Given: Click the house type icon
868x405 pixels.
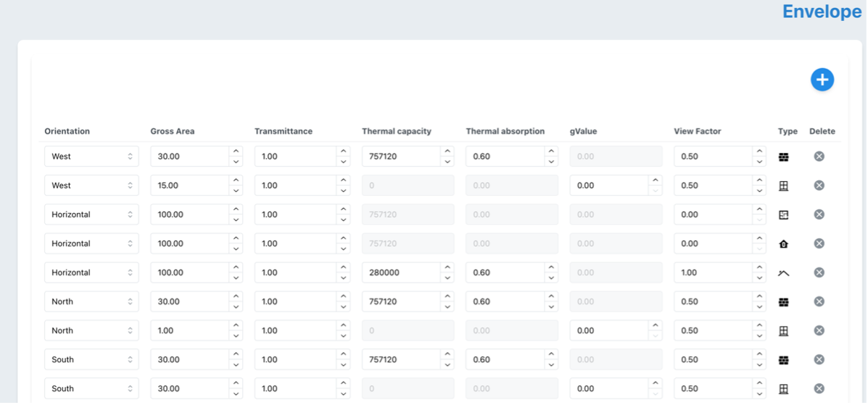Looking at the screenshot, I should [x=783, y=243].
